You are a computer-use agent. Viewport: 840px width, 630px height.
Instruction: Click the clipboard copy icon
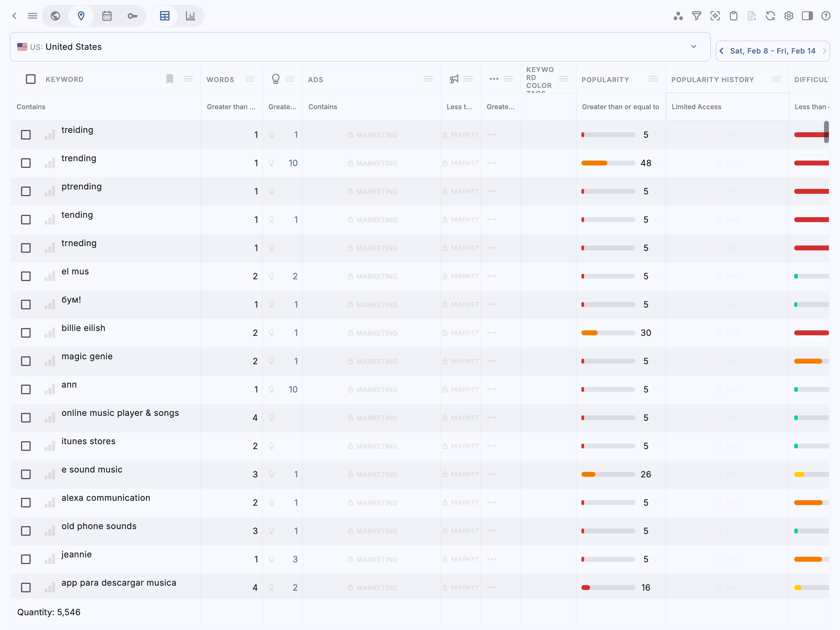(x=733, y=16)
